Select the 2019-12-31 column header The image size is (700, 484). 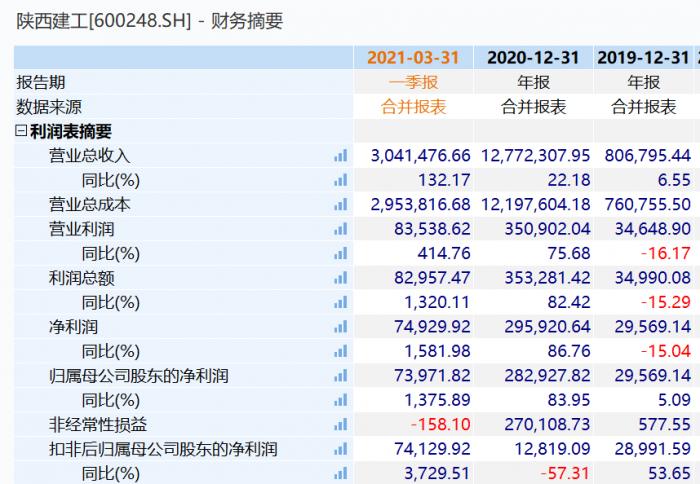point(643,58)
